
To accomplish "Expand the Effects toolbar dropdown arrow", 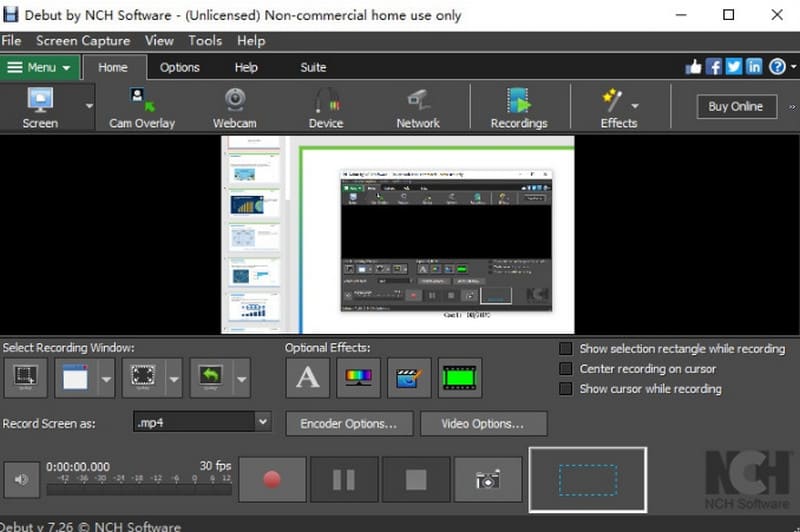I will point(635,105).
